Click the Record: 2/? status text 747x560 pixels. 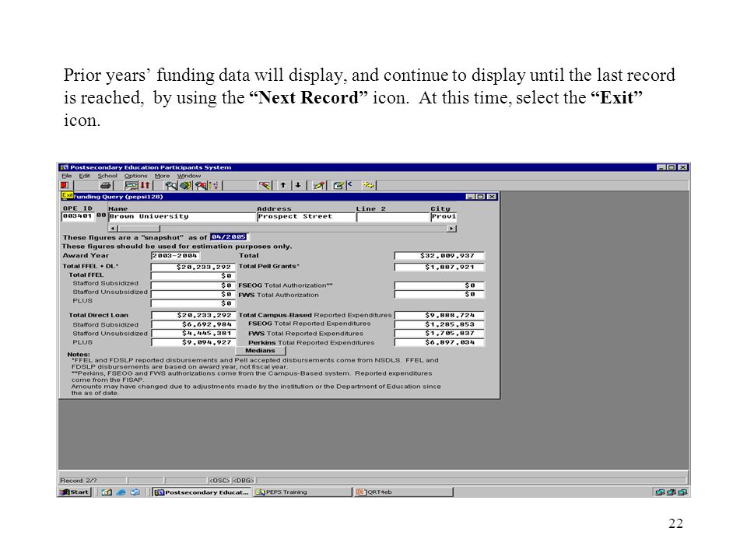(79, 481)
